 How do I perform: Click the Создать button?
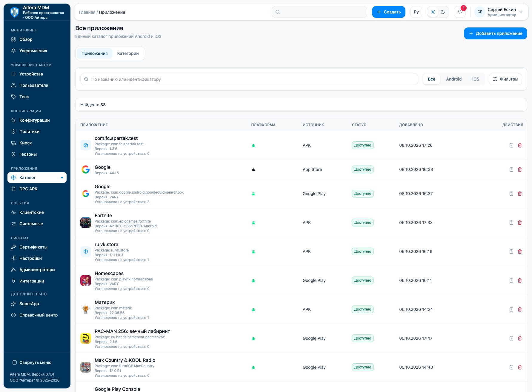(x=388, y=12)
